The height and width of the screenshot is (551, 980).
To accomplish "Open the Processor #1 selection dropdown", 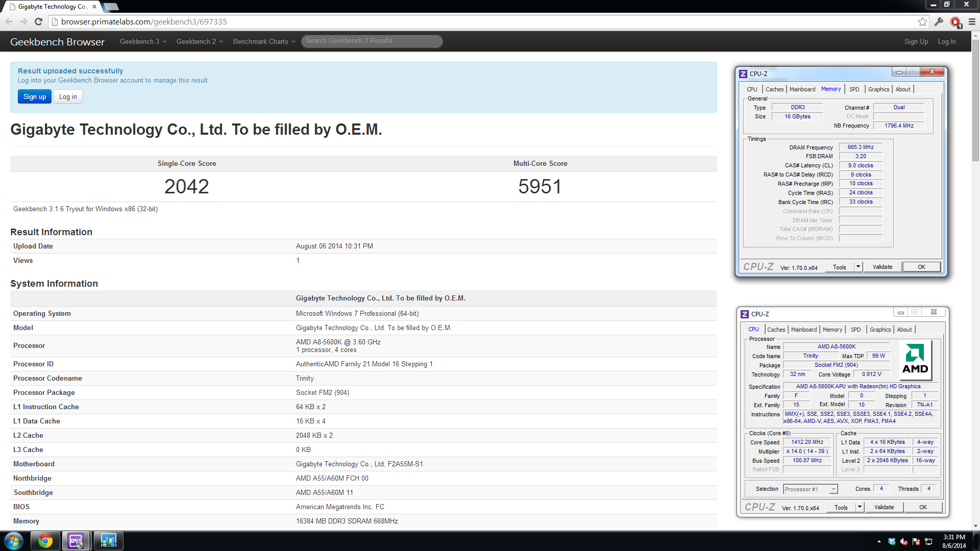I will coord(810,489).
